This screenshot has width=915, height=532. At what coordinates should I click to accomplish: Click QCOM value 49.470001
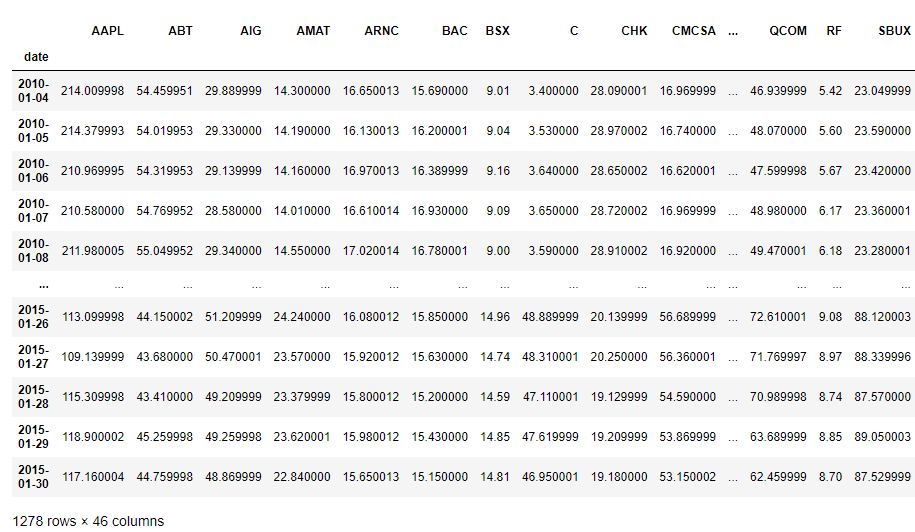pyautogui.click(x=778, y=251)
